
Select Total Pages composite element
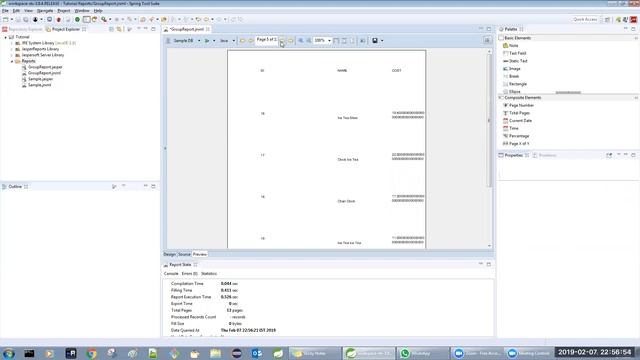click(x=516, y=113)
